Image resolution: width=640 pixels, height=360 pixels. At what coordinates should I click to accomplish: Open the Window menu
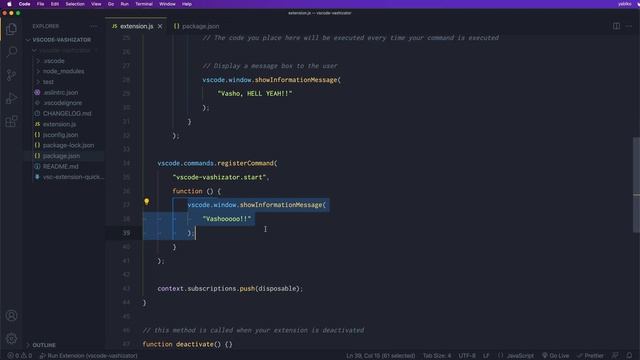(x=167, y=4)
